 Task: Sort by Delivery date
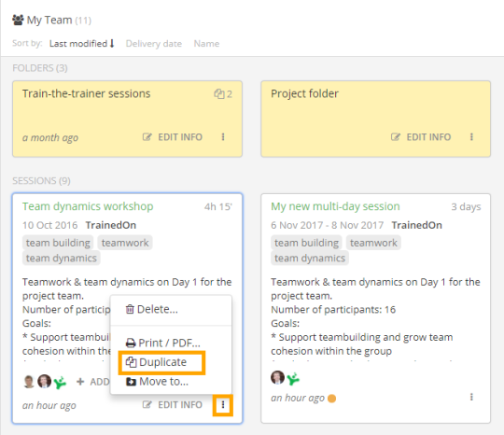154,43
